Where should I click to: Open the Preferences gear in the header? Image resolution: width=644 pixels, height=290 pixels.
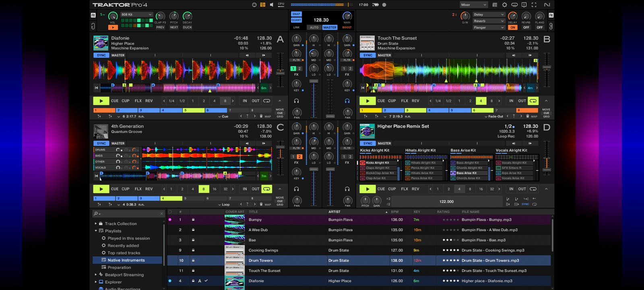point(504,5)
